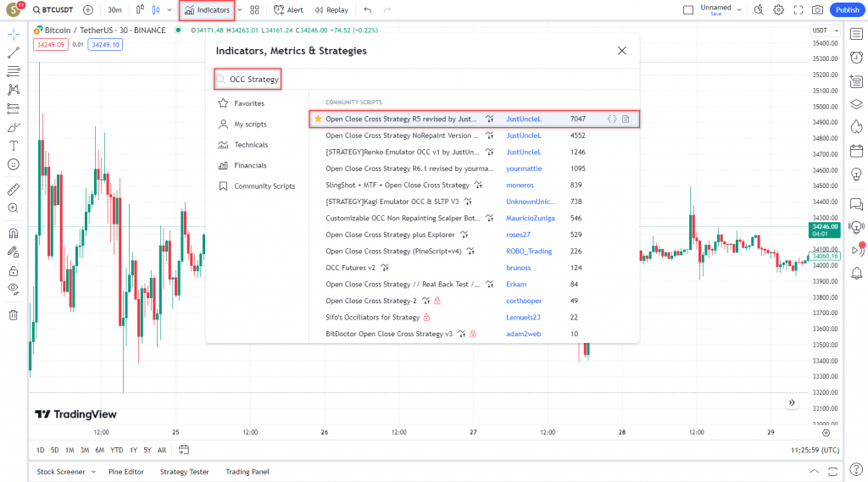Select the text annotation tool
868x482 pixels.
point(14,146)
